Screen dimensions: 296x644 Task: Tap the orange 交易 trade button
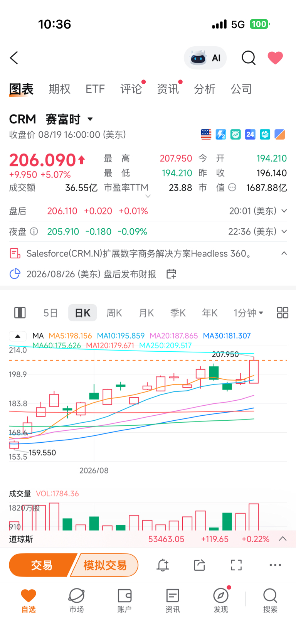click(x=42, y=565)
